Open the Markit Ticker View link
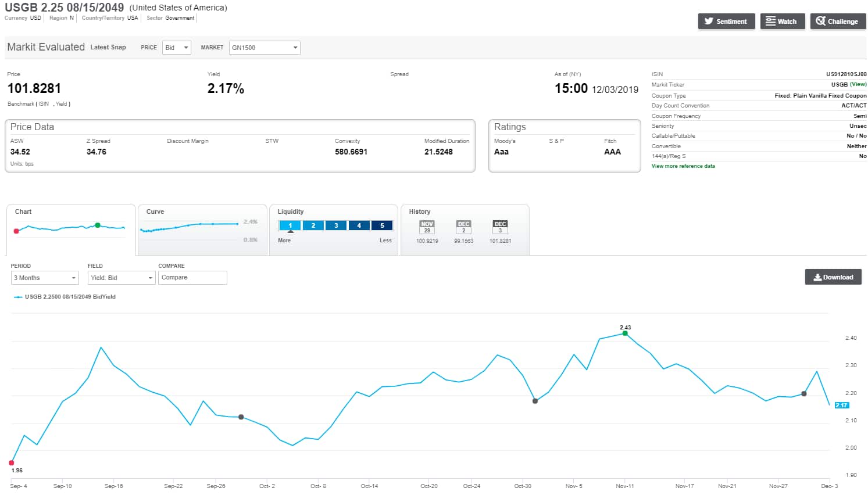The height and width of the screenshot is (495, 868). 858,84
